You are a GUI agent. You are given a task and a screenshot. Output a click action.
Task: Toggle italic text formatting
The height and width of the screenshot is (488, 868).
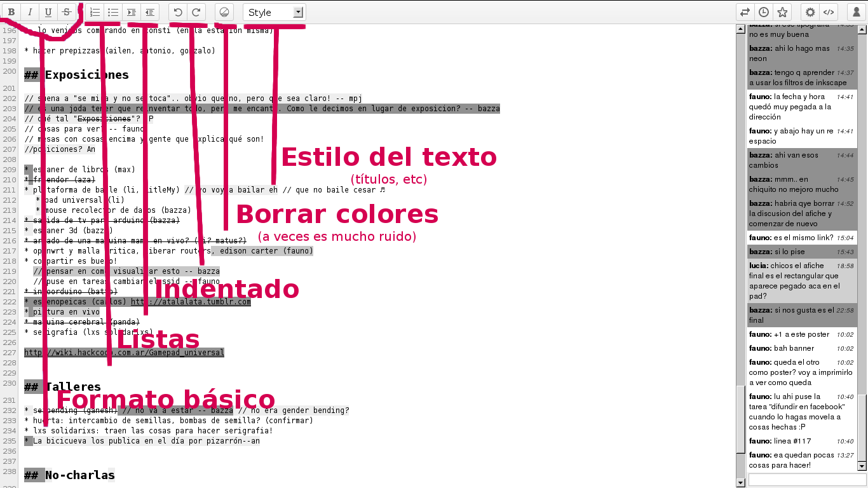click(x=30, y=12)
